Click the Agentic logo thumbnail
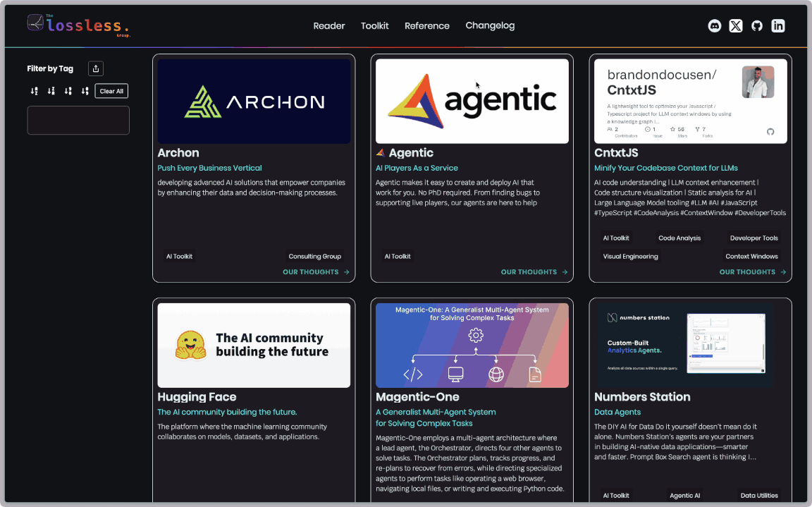812x507 pixels. pos(472,101)
